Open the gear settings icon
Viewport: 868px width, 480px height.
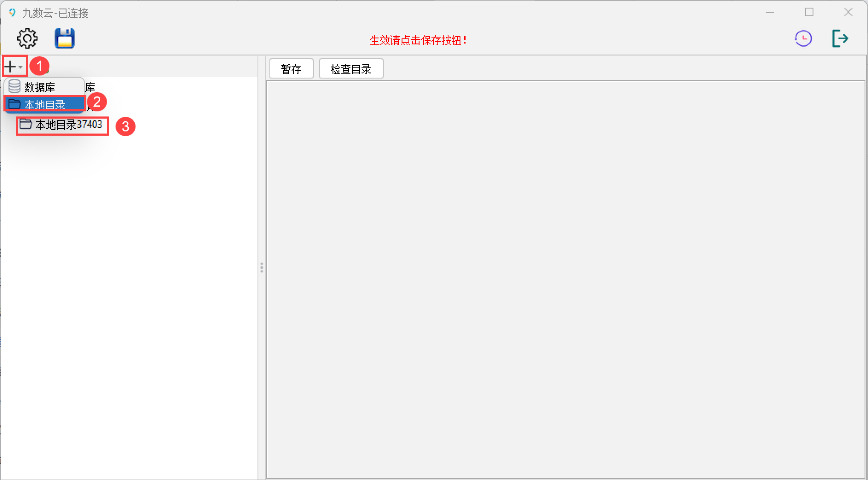click(27, 38)
